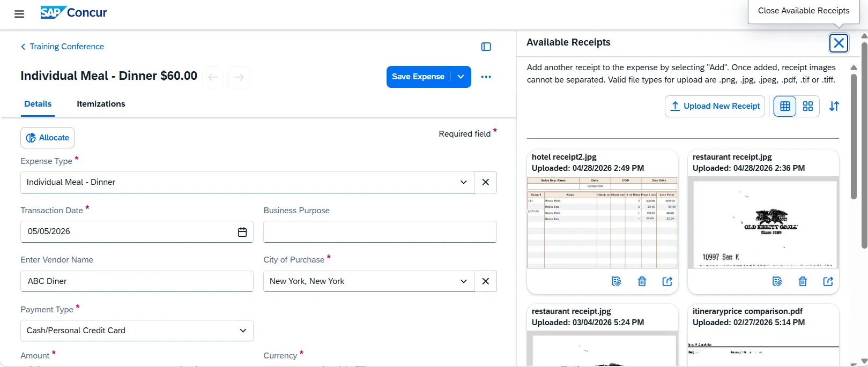Click the Enter Vendor Name field
The width and height of the screenshot is (868, 367).
pos(137,281)
